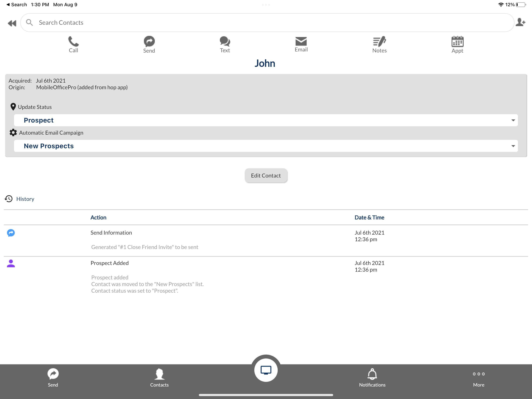Click the center monitor screen button
The image size is (532, 399).
tap(266, 370)
